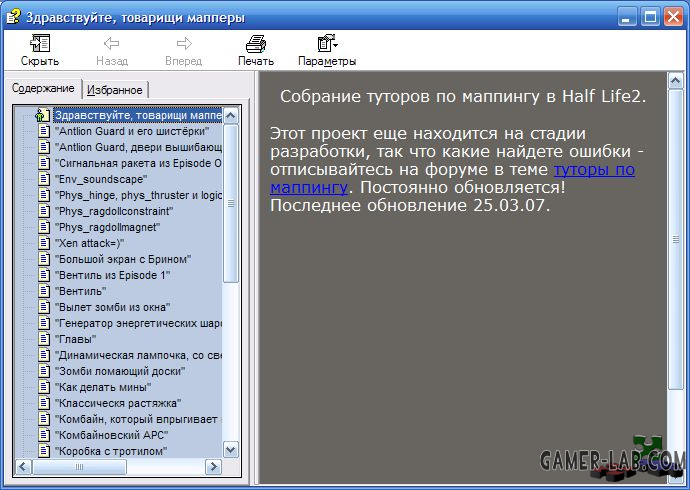The image size is (690, 490).
Task: Open topic "Phys_ragdollmagnet"
Action: click(107, 227)
